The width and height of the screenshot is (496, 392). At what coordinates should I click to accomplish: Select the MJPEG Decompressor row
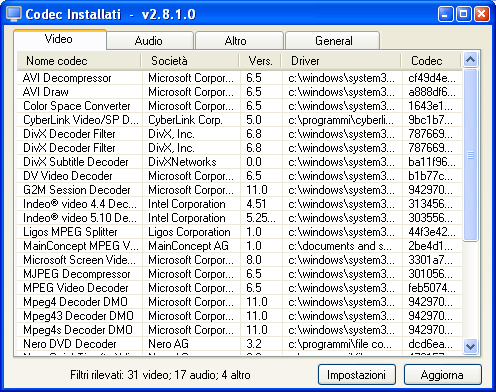[x=239, y=274]
